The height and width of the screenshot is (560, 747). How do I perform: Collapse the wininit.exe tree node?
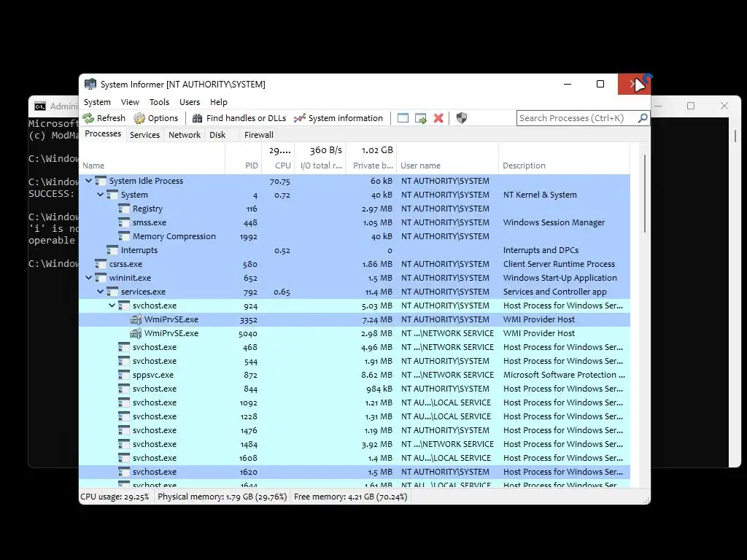pyautogui.click(x=88, y=277)
